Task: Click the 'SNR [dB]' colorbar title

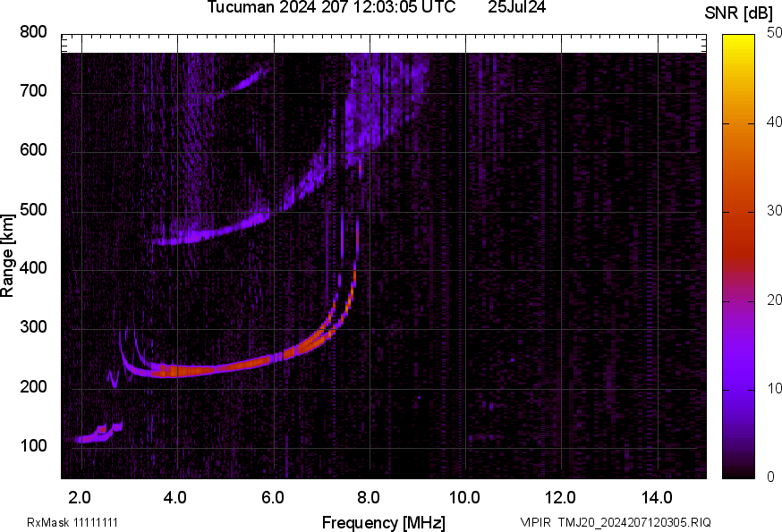Action: coord(739,13)
